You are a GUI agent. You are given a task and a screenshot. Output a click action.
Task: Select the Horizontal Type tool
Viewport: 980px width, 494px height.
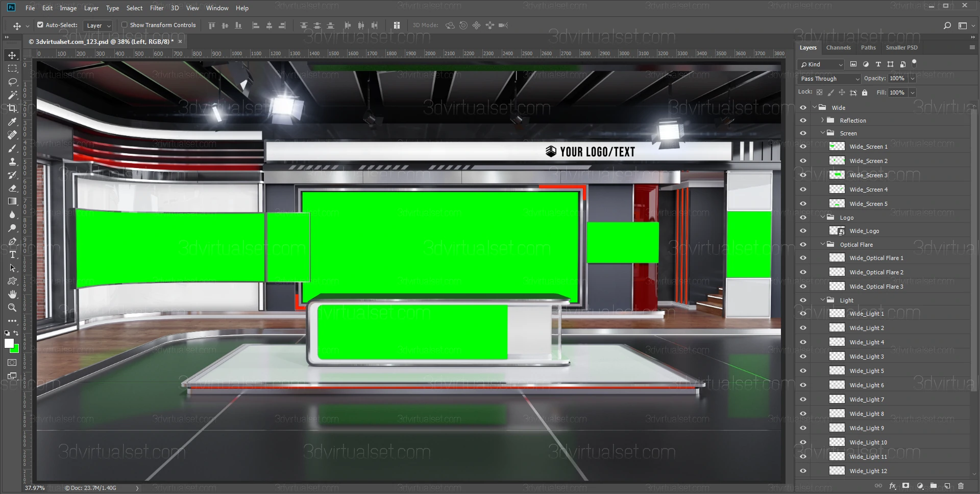pos(12,254)
